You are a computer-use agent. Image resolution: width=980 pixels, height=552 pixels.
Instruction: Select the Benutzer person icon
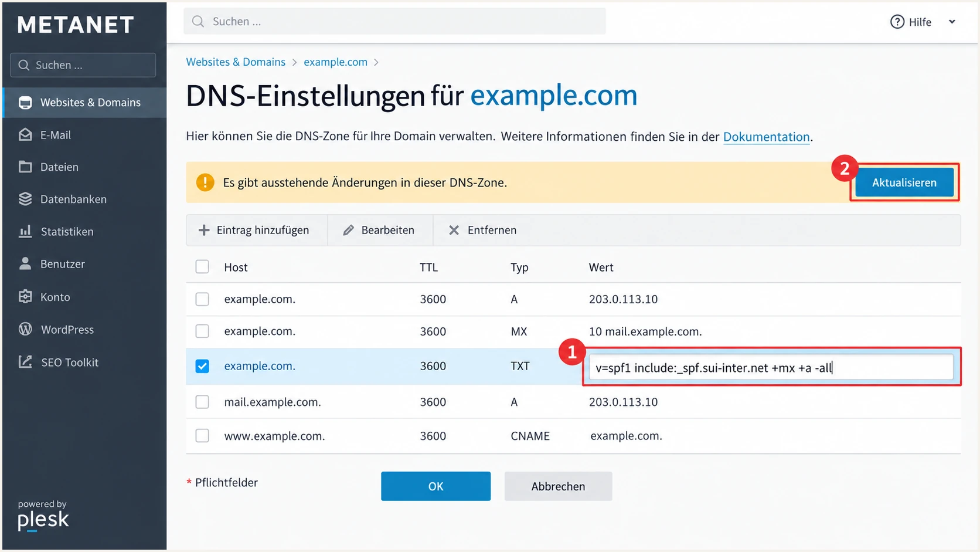[x=25, y=263]
